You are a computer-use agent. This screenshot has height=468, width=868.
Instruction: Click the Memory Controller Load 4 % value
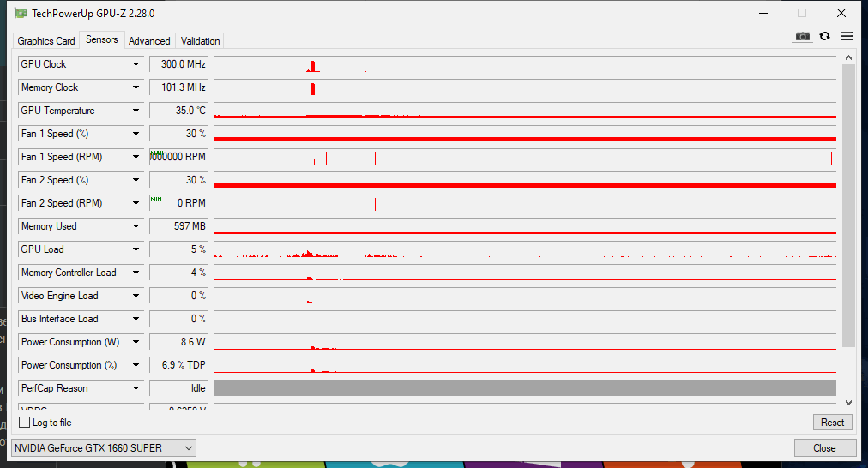(x=179, y=273)
